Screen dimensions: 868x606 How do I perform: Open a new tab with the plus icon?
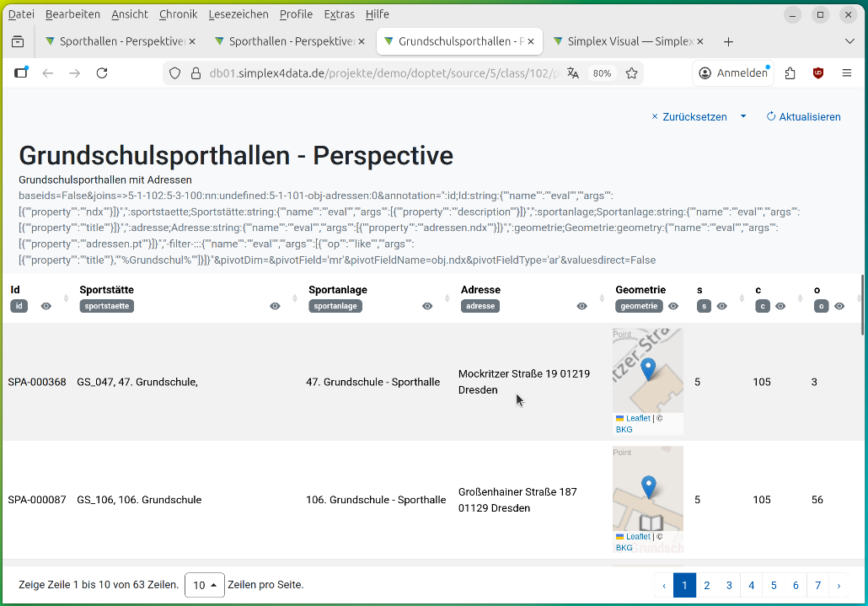[729, 41]
